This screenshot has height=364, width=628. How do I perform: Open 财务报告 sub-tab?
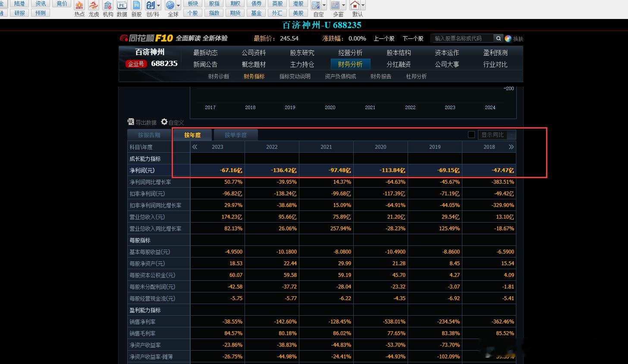[381, 76]
